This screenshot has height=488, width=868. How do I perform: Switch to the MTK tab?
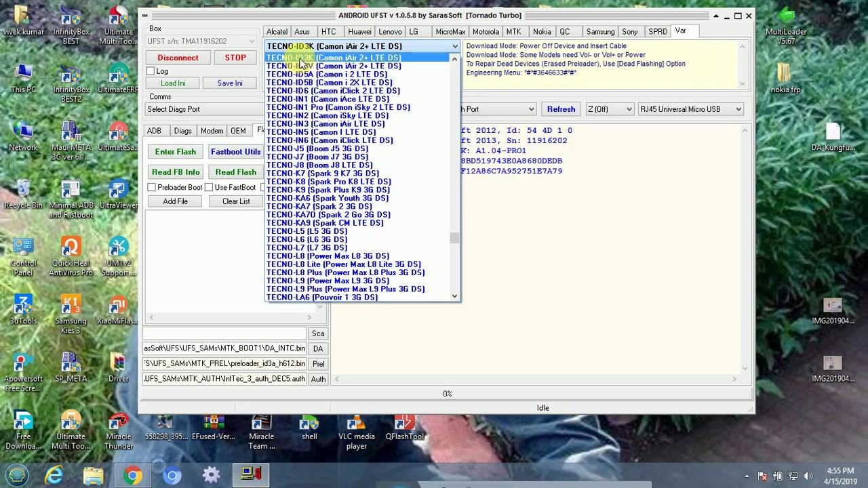[513, 32]
